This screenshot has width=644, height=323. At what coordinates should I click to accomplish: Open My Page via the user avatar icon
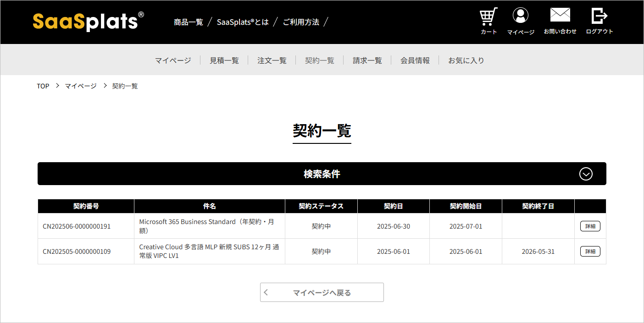coord(521,16)
